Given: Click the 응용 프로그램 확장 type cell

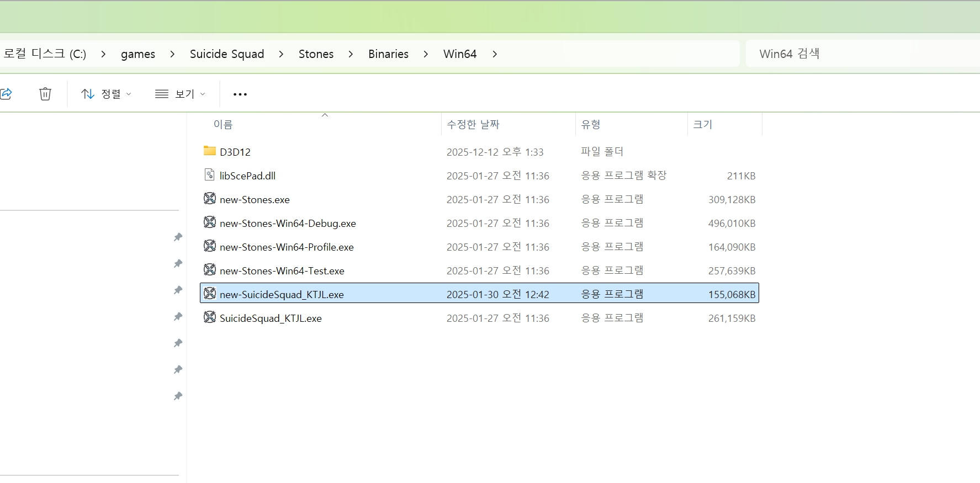Looking at the screenshot, I should (x=624, y=175).
